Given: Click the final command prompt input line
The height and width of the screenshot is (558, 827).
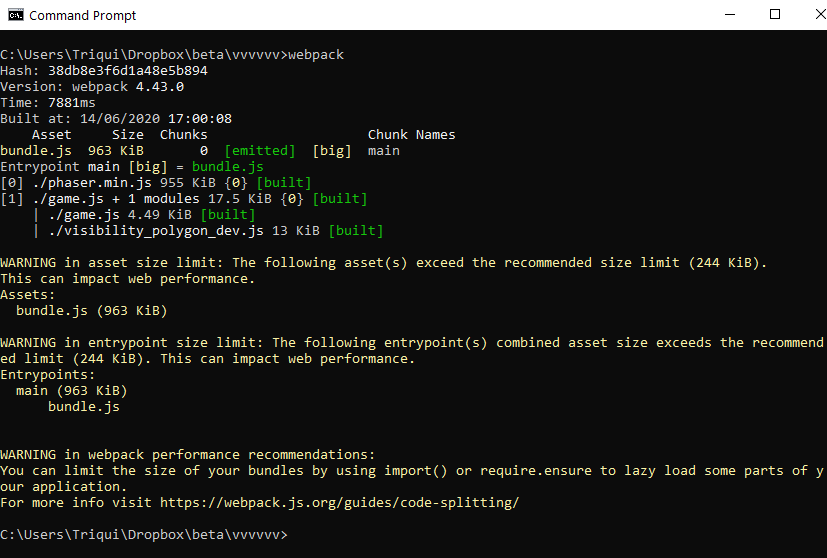Looking at the screenshot, I should pyautogui.click(x=144, y=535).
